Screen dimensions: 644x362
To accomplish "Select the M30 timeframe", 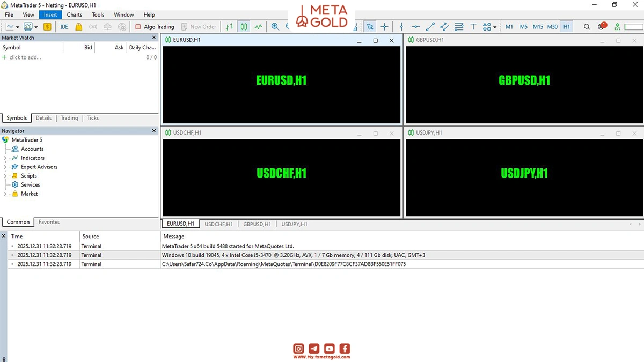I will click(552, 27).
